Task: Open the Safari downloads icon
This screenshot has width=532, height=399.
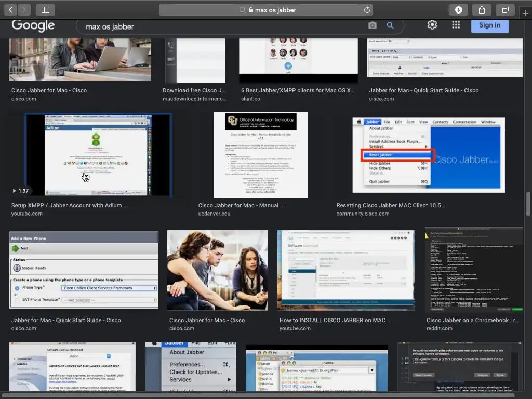Action: pos(458,10)
